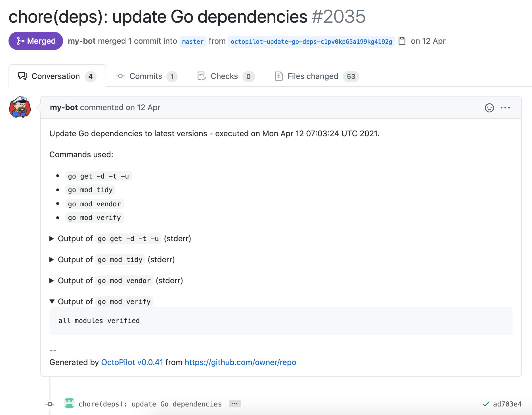Click the commit author's green avatar icon
The image size is (532, 415).
(x=69, y=403)
